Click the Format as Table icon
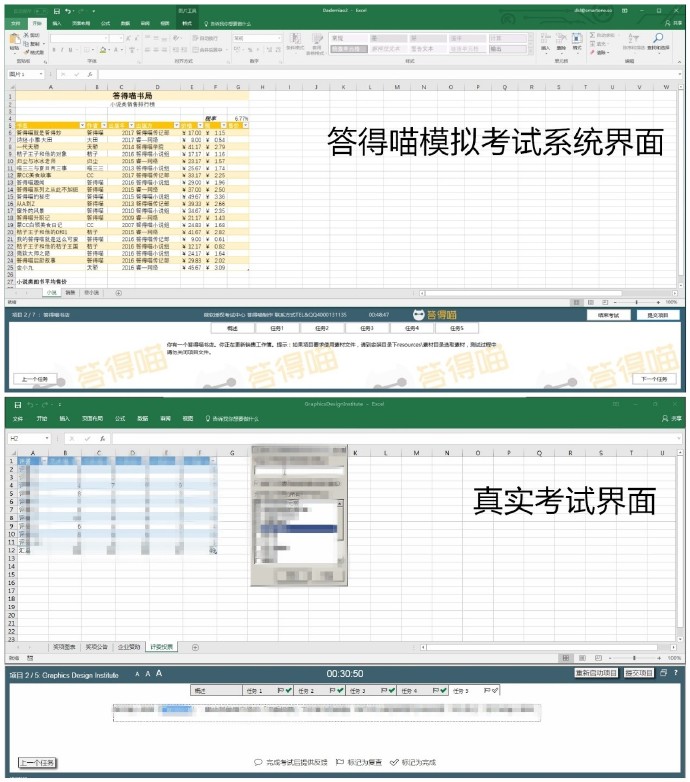This screenshot has width=690, height=782. pos(317,39)
